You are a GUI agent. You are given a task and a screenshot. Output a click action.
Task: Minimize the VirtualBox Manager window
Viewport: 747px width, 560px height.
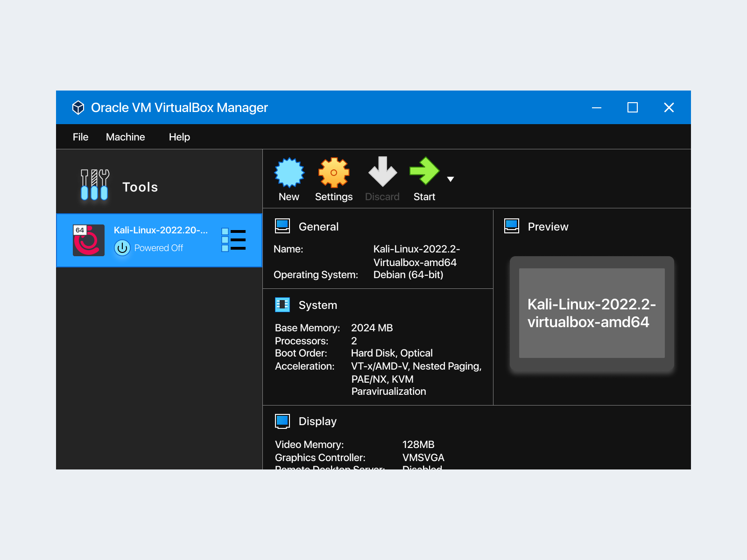pyautogui.click(x=597, y=107)
